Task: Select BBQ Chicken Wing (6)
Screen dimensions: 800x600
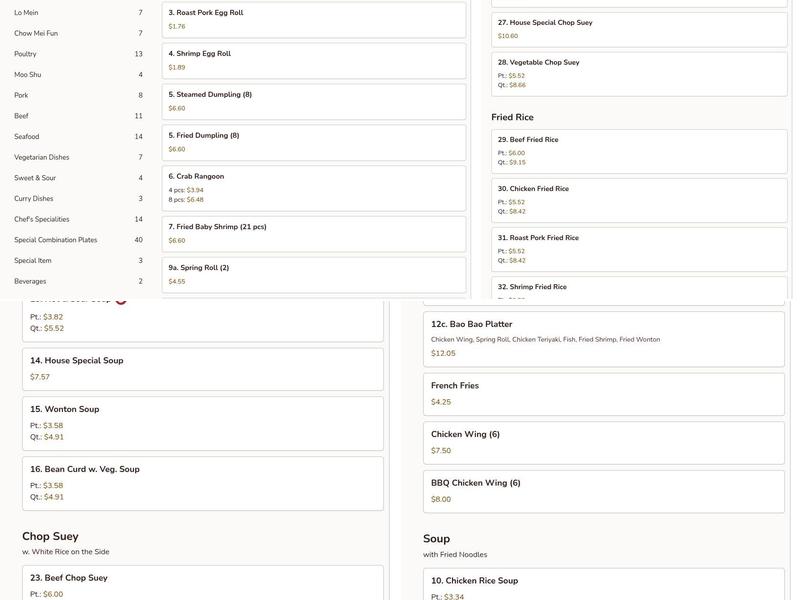Action: click(x=603, y=490)
